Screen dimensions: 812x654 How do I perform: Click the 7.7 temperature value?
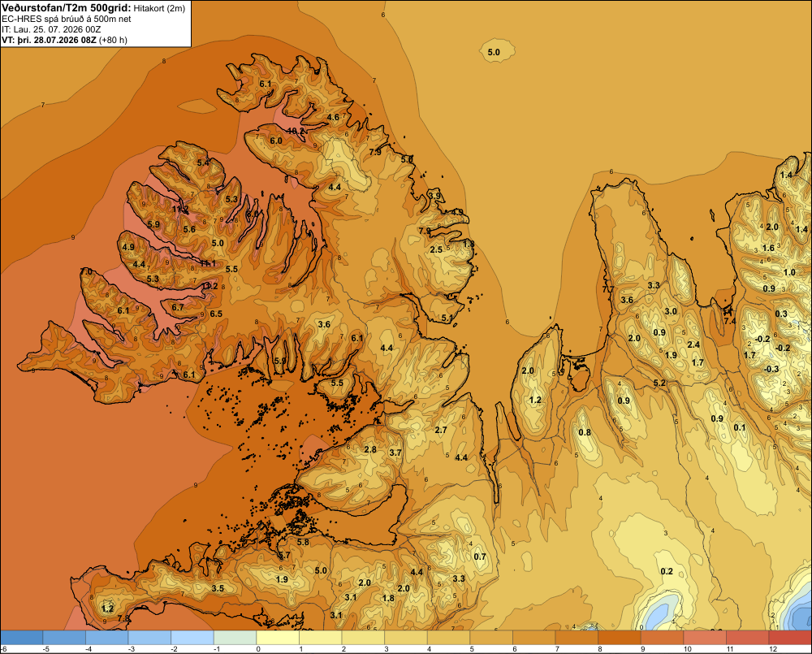[608, 290]
